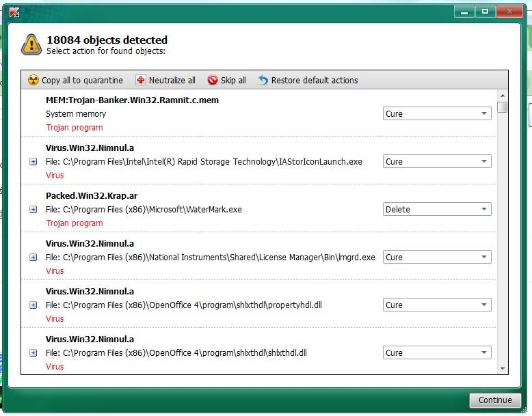Minimize the detection window
Image resolution: width=532 pixels, height=416 pixels.
[464, 12]
